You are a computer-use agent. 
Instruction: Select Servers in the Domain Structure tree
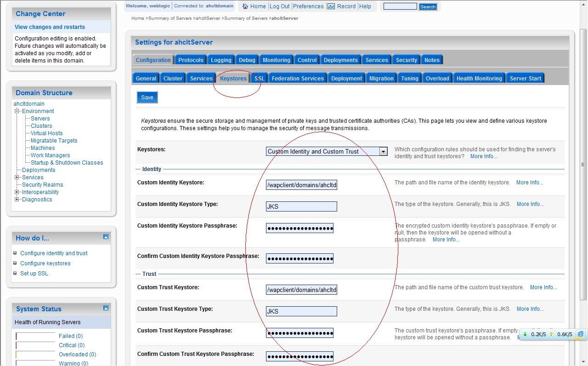pyautogui.click(x=40, y=119)
